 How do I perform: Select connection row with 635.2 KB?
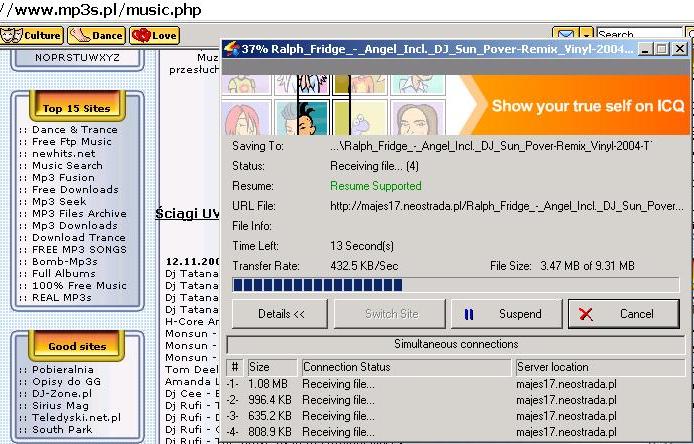455,416
